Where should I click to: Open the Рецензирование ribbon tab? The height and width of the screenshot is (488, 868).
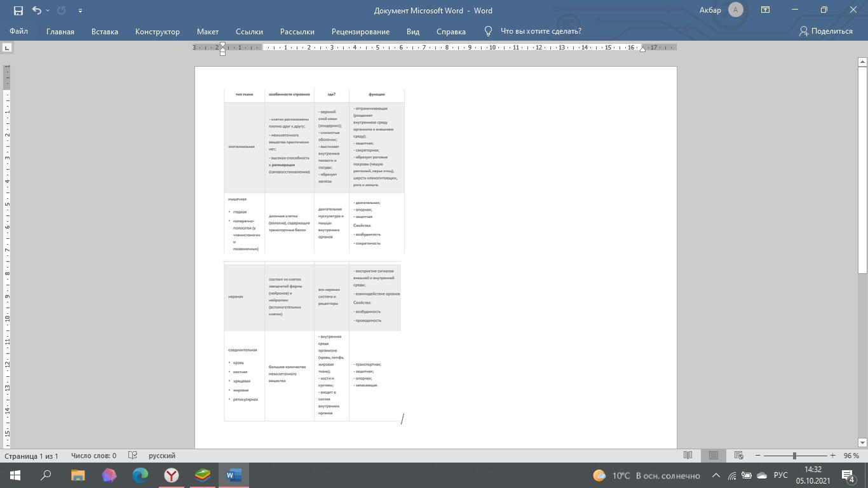360,31
